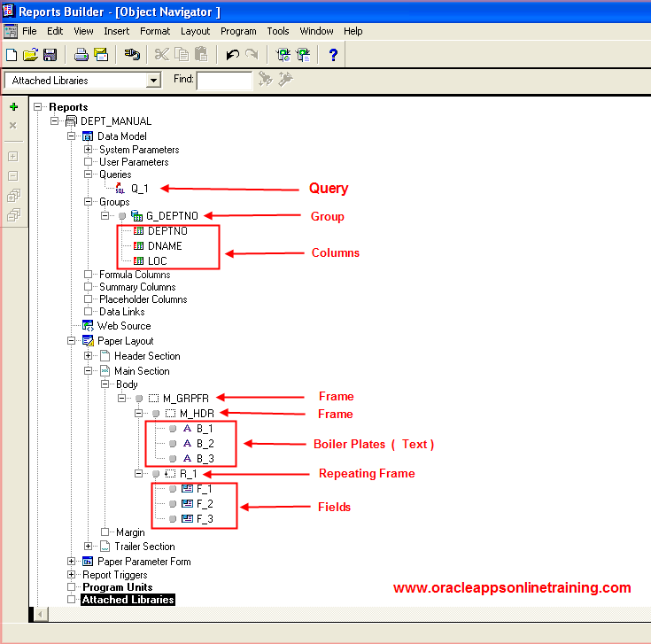Expand the System Parameters node
Screen dimensions: 651x644
88,149
